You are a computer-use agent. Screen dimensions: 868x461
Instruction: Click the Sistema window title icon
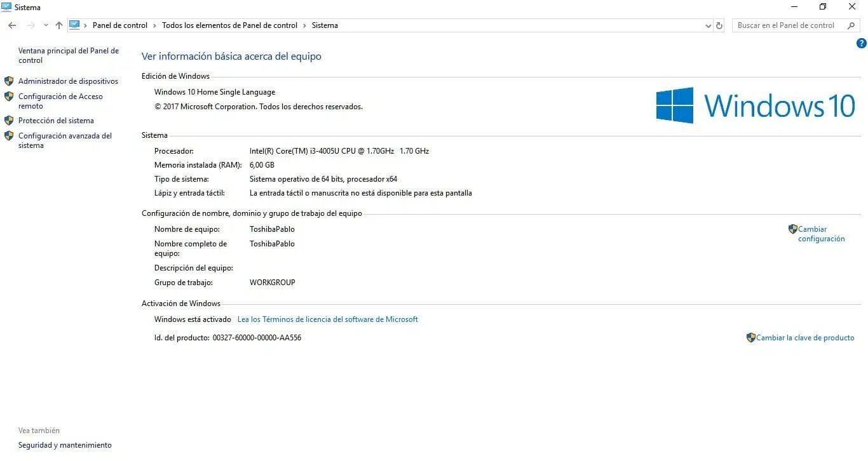[7, 7]
